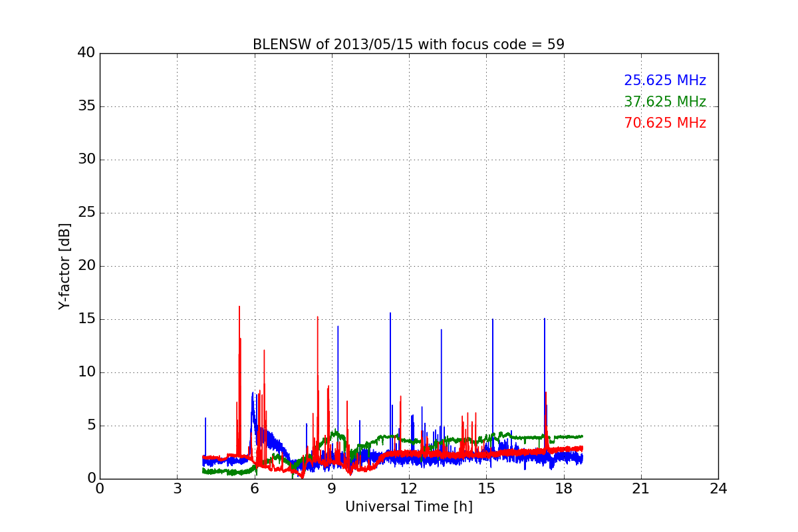Click x-axis tick value 24
The width and height of the screenshot is (798, 532).
tap(718, 489)
